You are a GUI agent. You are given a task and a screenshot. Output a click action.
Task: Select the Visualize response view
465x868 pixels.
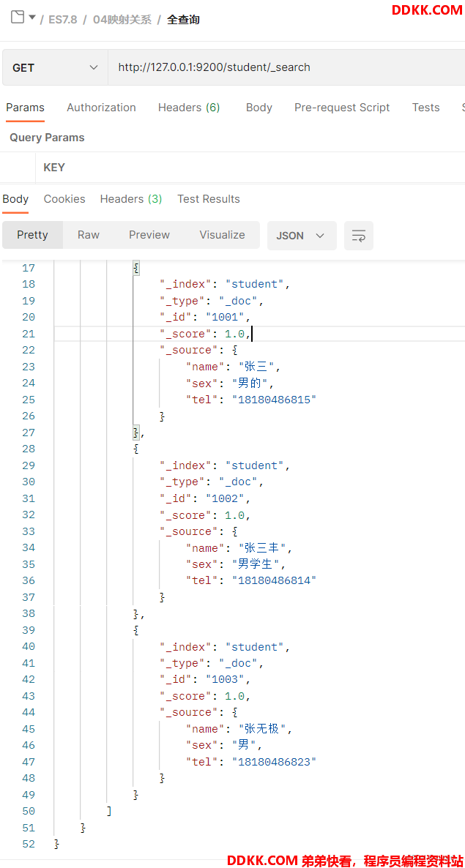222,235
